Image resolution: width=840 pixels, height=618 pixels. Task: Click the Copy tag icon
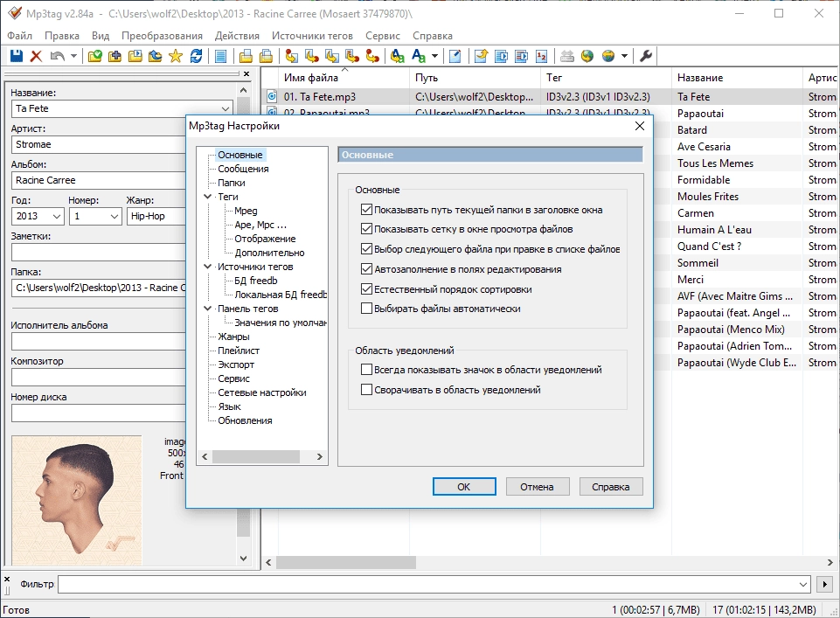pos(246,56)
